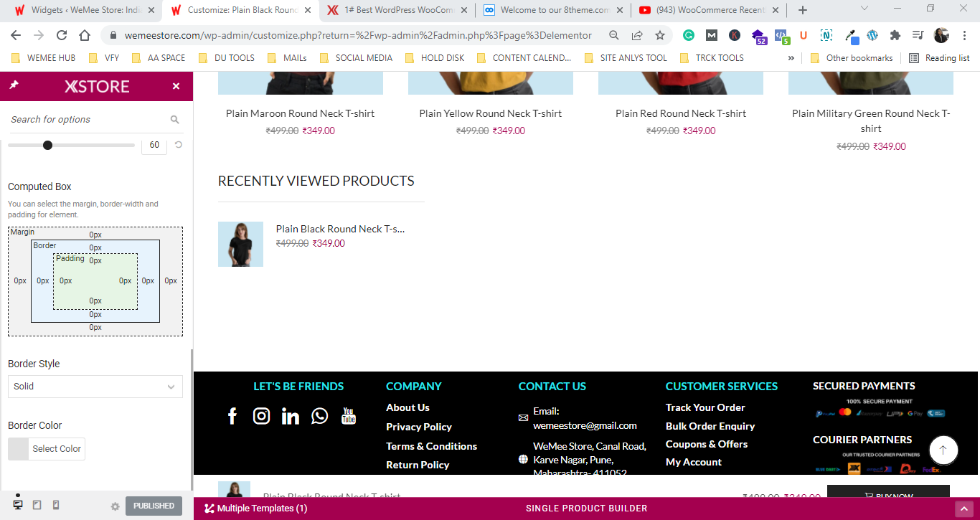Open a new browser tab
This screenshot has width=980, height=520.
point(803,10)
